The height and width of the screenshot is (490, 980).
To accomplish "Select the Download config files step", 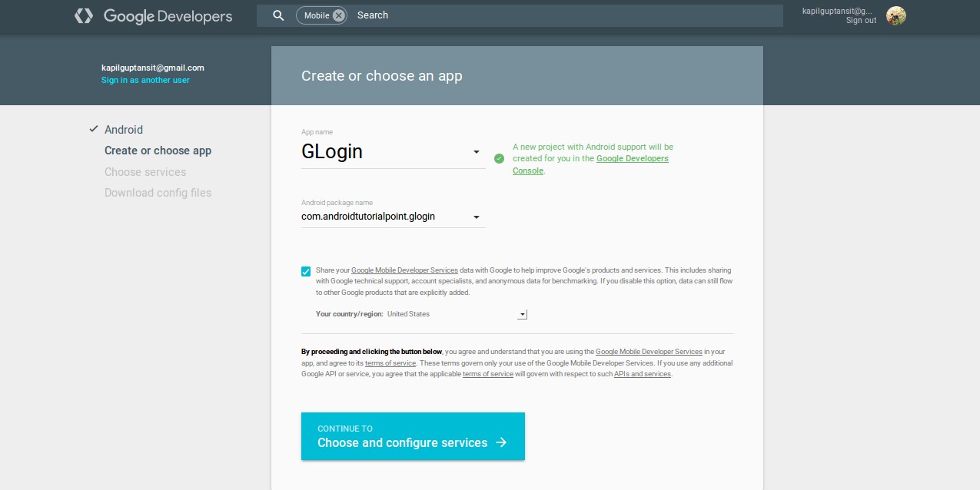I will (x=158, y=193).
